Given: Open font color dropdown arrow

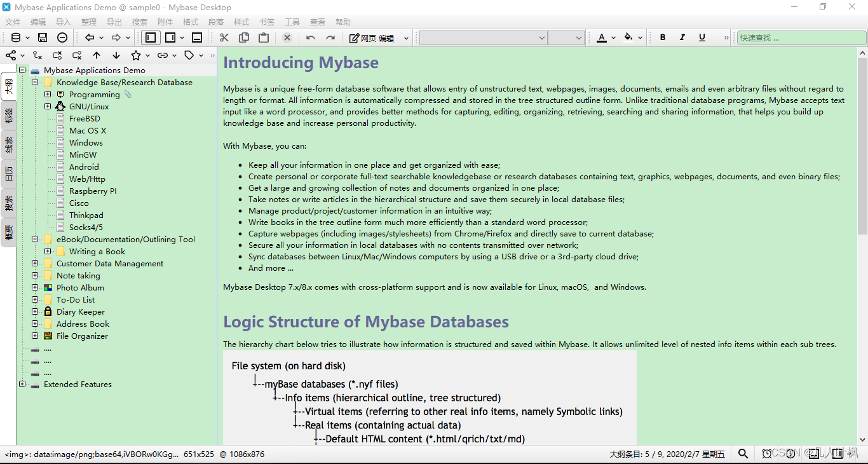Looking at the screenshot, I should 613,38.
